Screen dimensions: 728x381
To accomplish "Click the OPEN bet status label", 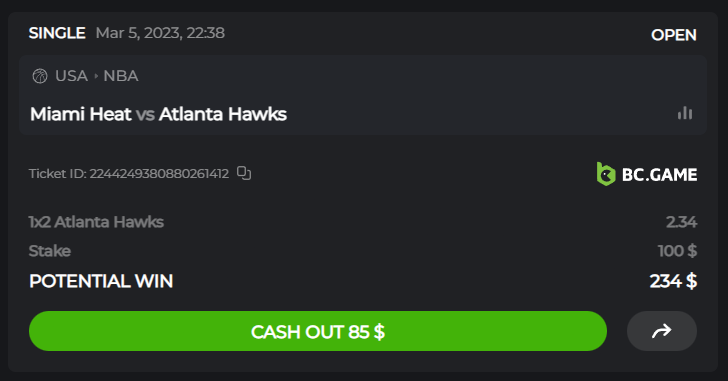I will (674, 35).
